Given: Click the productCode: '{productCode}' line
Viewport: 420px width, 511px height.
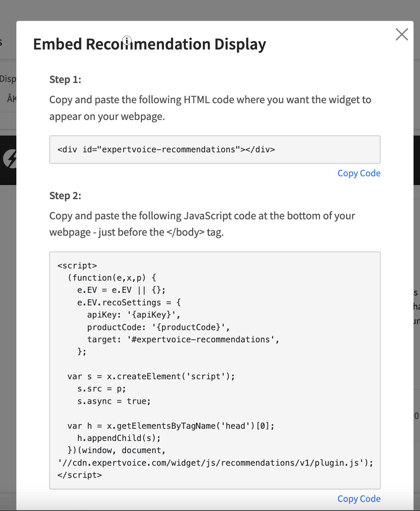Looking at the screenshot, I should pyautogui.click(x=158, y=327).
